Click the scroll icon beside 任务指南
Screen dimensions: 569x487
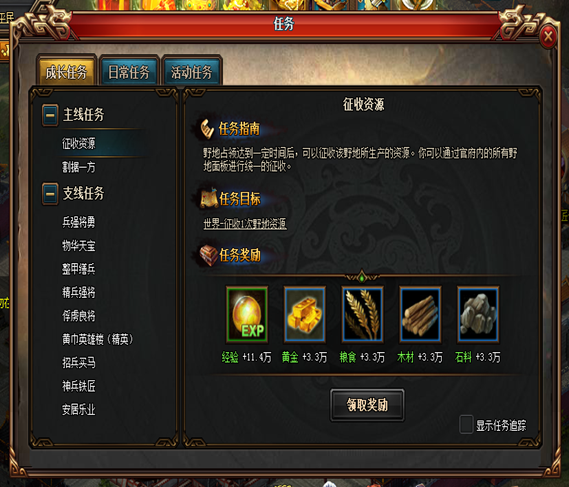coord(207,129)
